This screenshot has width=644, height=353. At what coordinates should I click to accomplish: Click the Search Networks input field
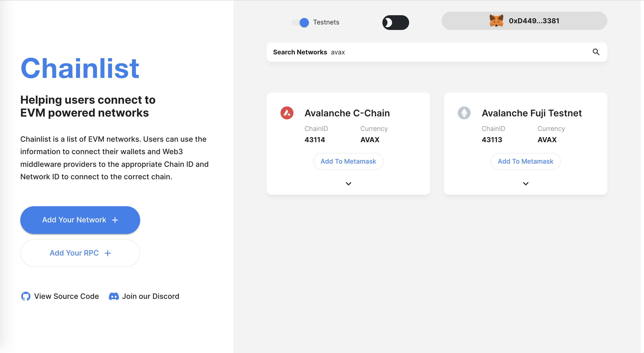(450, 52)
